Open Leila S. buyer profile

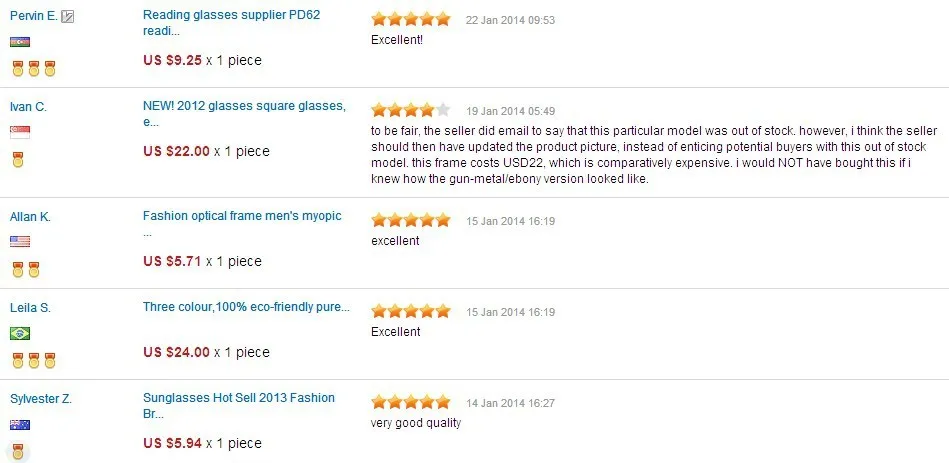(30, 307)
